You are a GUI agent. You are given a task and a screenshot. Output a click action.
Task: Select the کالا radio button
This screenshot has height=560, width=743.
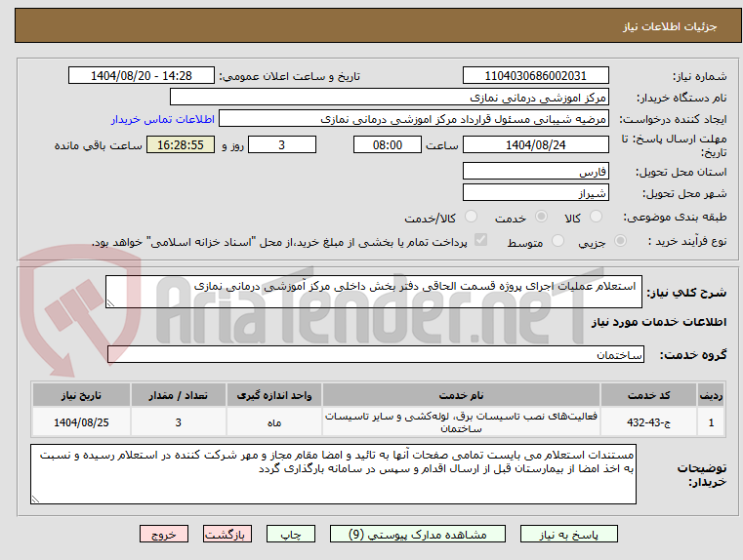(x=596, y=217)
